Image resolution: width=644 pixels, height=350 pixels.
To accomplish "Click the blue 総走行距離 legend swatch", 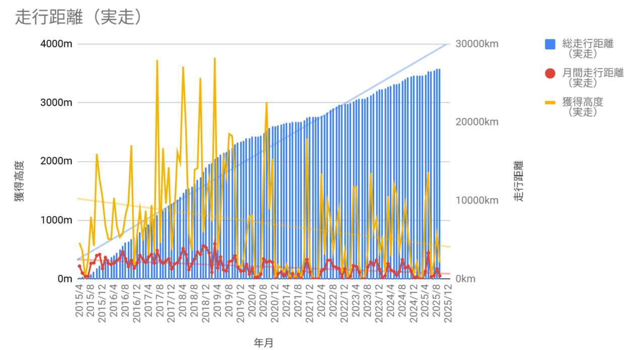I will tap(550, 44).
